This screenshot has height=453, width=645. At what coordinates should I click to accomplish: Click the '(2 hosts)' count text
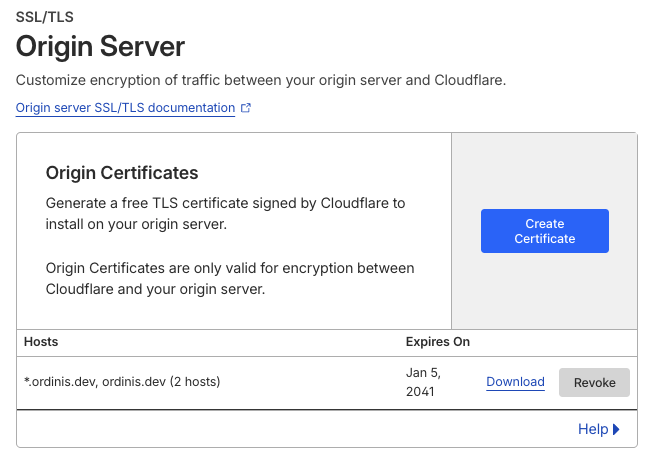click(x=195, y=382)
